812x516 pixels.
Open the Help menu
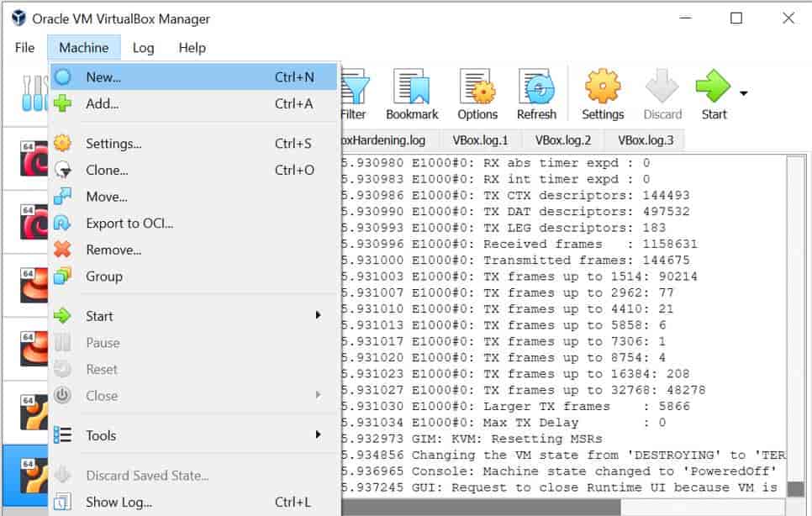click(192, 48)
